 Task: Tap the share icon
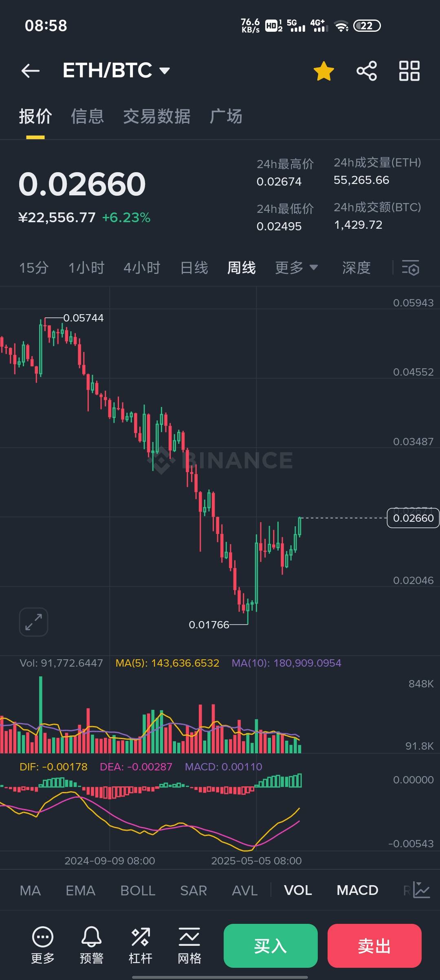coord(367,71)
